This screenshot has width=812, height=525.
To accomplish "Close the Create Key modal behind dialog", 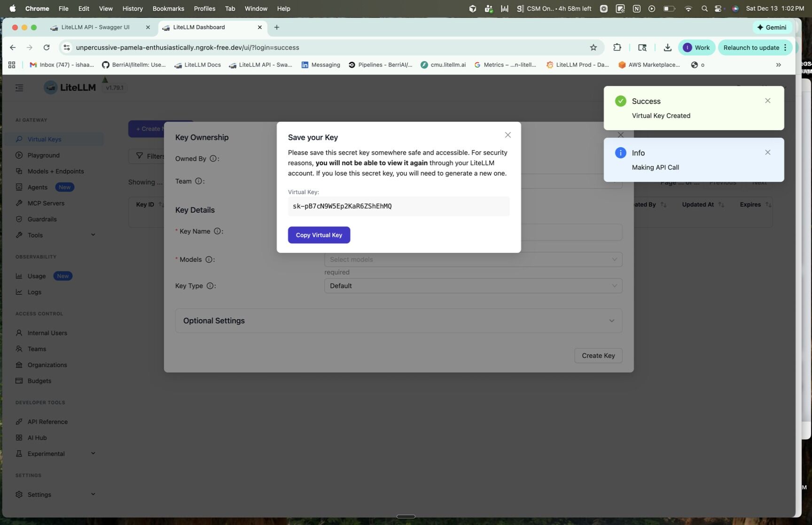I will 620,135.
